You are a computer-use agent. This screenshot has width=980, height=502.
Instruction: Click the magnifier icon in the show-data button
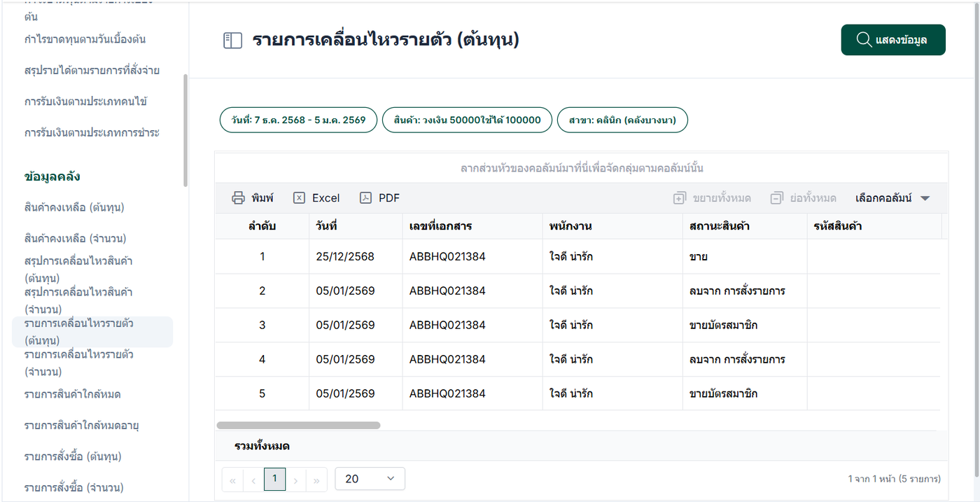pyautogui.click(x=864, y=40)
